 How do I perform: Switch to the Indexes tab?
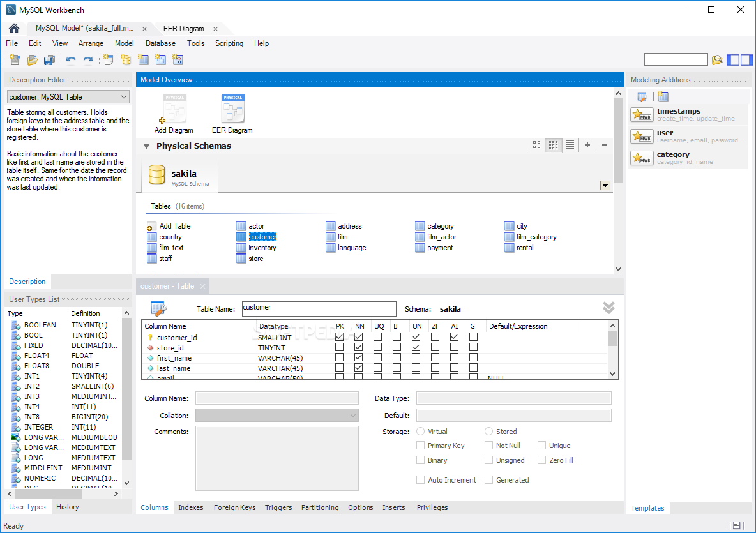point(190,507)
